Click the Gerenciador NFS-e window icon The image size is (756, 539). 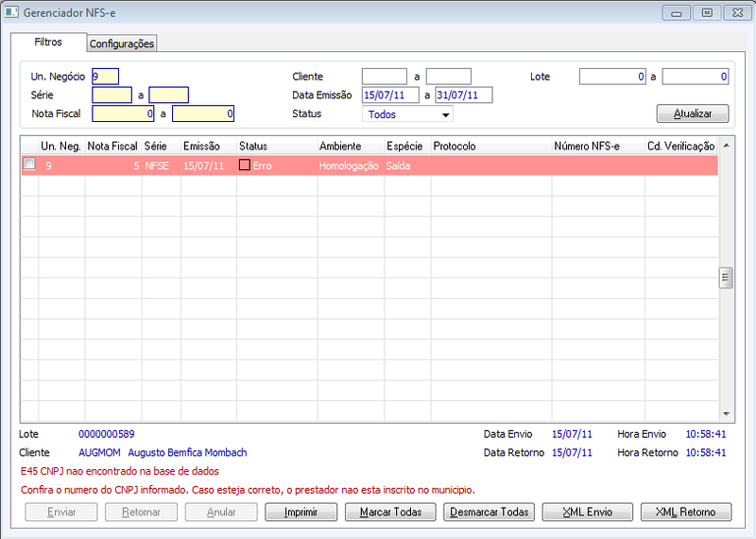(11, 12)
